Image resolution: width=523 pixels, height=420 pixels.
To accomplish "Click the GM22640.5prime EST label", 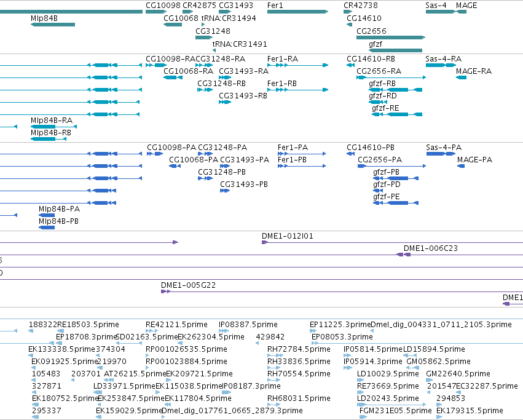I will tap(458, 374).
